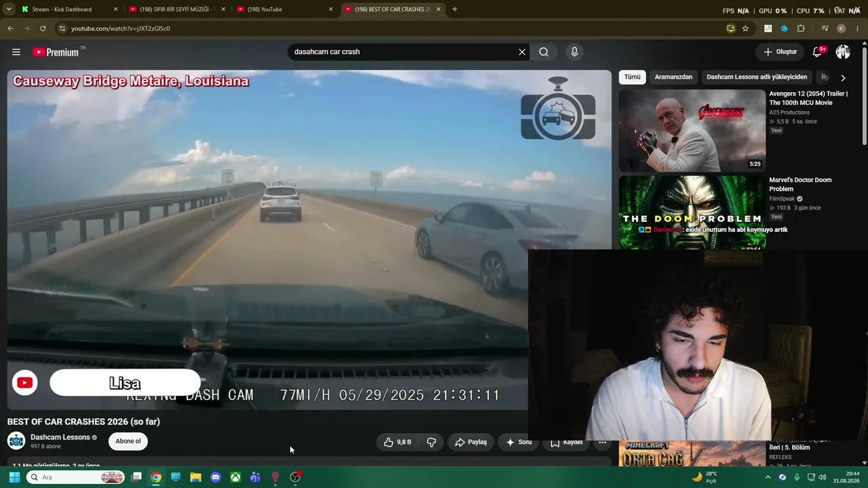
Task: Share video with Paylaş button
Action: [471, 442]
